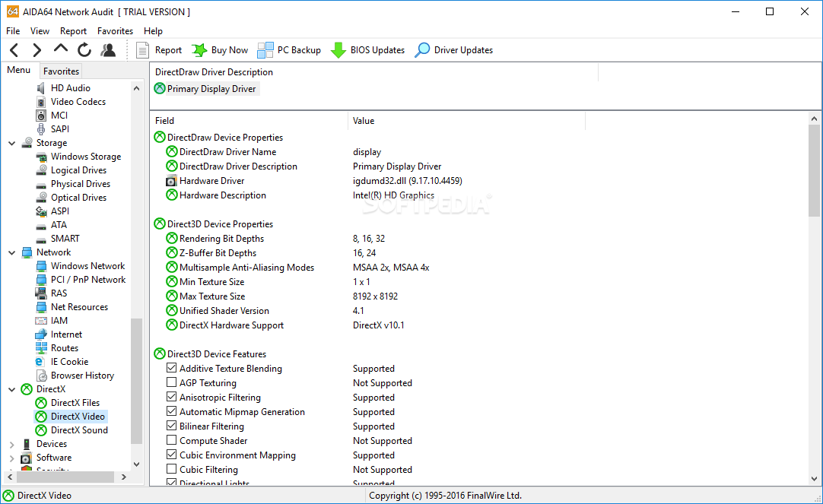Click the DirectDraw Driver Description column header
Image resolution: width=823 pixels, height=504 pixels.
pyautogui.click(x=374, y=72)
